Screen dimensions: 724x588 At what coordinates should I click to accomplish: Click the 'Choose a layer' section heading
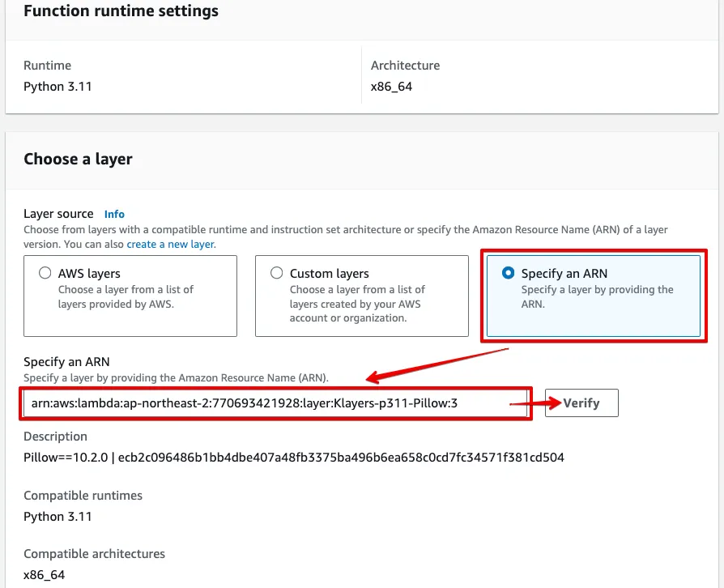(x=78, y=160)
